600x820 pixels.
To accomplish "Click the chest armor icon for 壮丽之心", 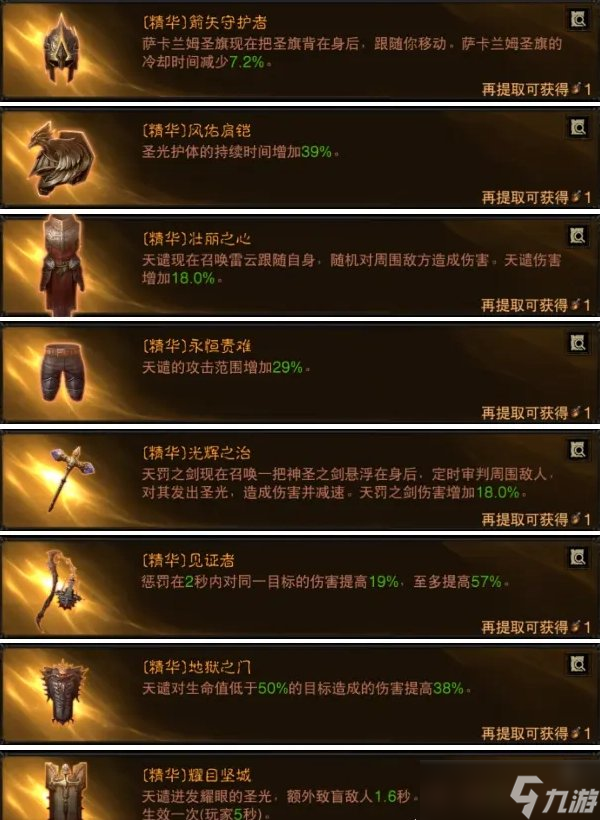I will (x=62, y=265).
